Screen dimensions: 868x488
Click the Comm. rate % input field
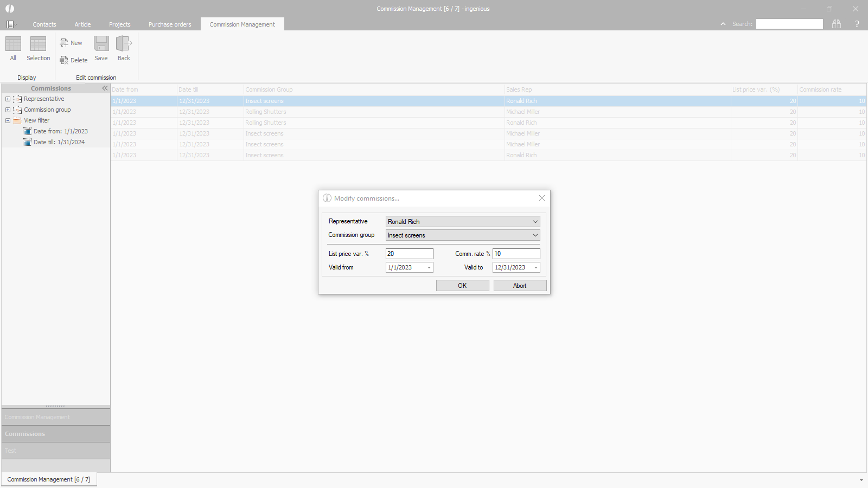(x=516, y=254)
